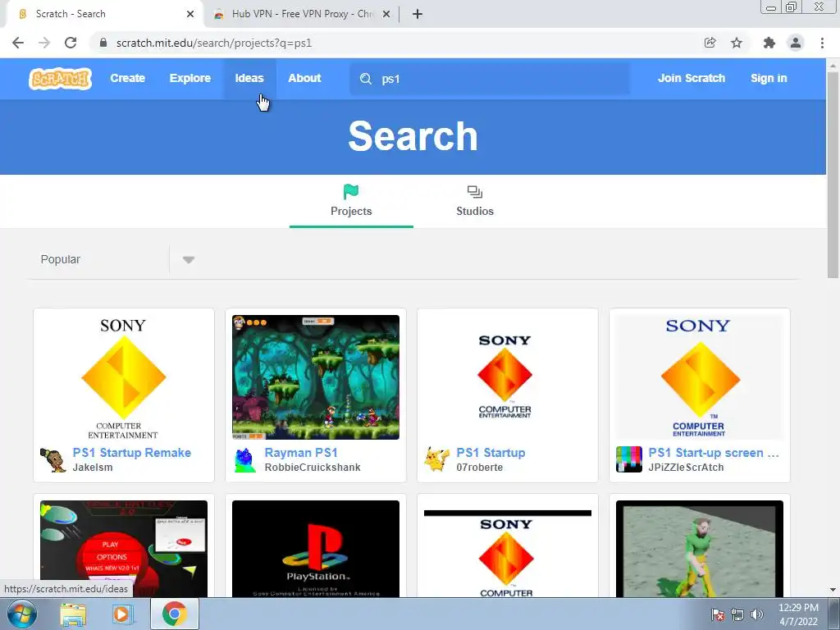Screen dimensions: 840x630
Task: Open Chrome three-dot menu
Action: point(822,43)
